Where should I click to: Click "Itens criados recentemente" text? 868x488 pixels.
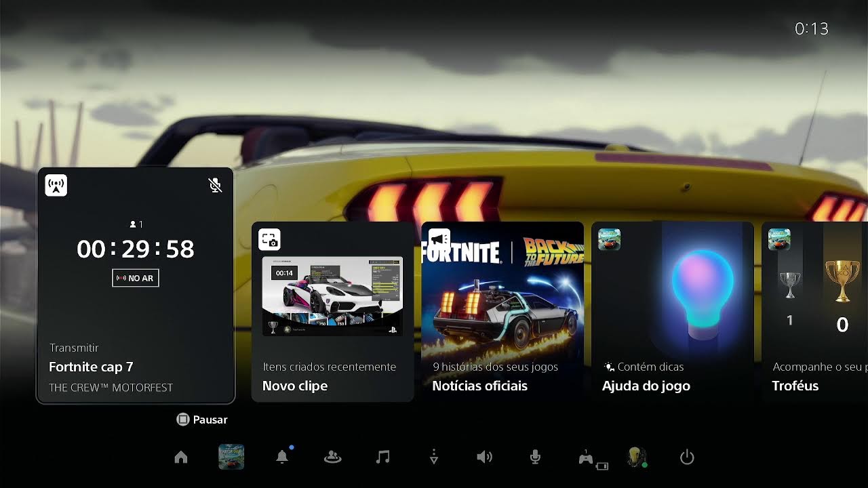(x=329, y=367)
